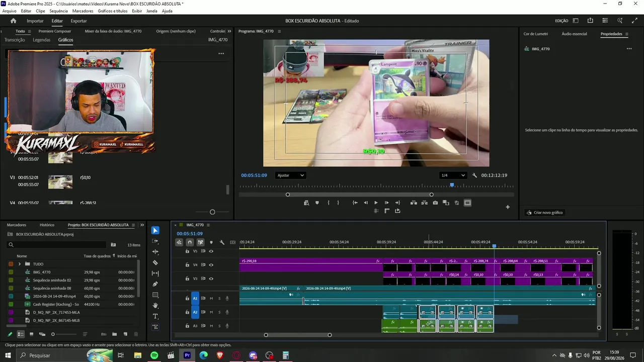Select the Cash Register (Kaching) audio item
Viewport: 644px width, 362px height.
(56, 304)
